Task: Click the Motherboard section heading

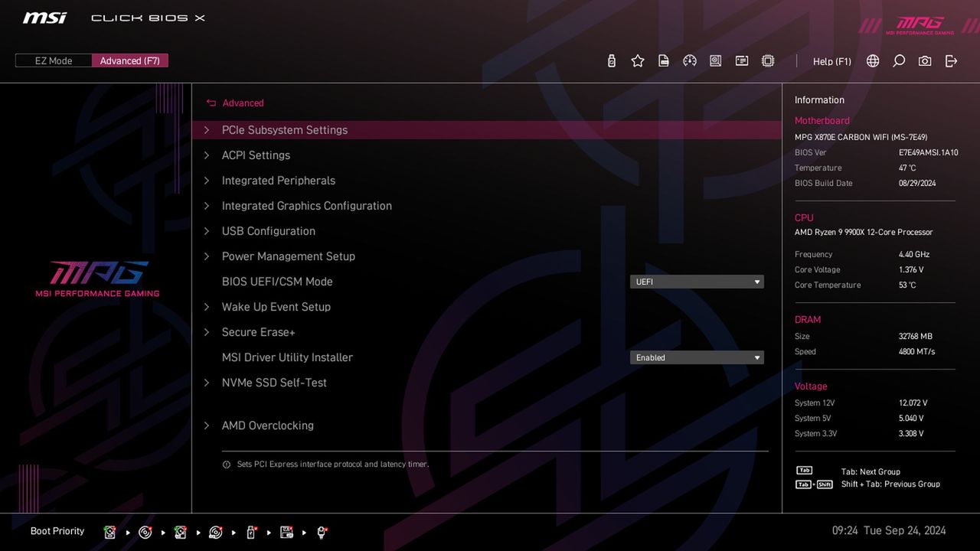Action: pyautogui.click(x=822, y=120)
